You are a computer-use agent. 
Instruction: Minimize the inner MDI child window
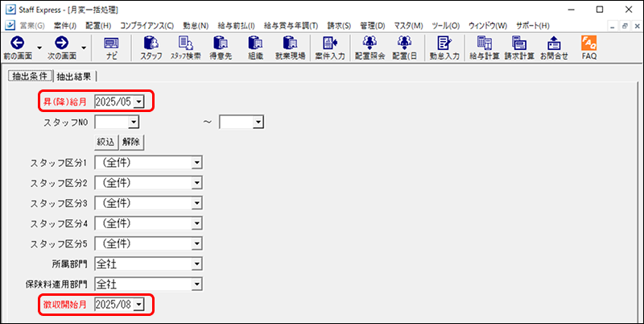click(x=613, y=26)
